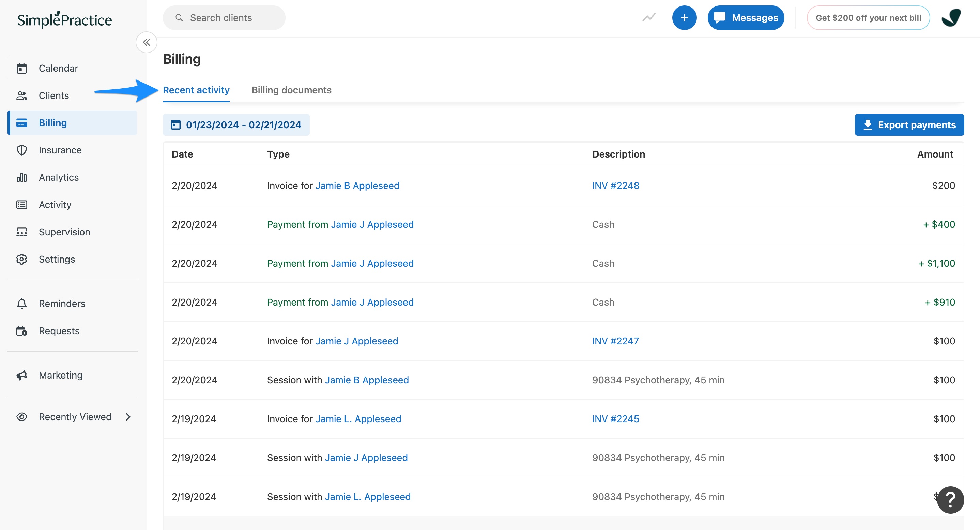Open Jamie L. Appleseed in INV #2245 row

click(x=358, y=419)
